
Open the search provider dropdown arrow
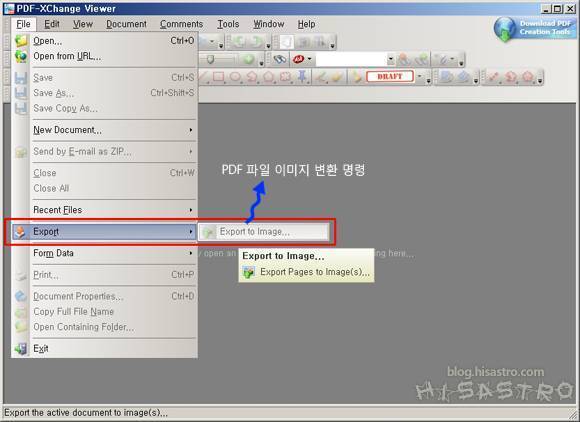(310, 59)
